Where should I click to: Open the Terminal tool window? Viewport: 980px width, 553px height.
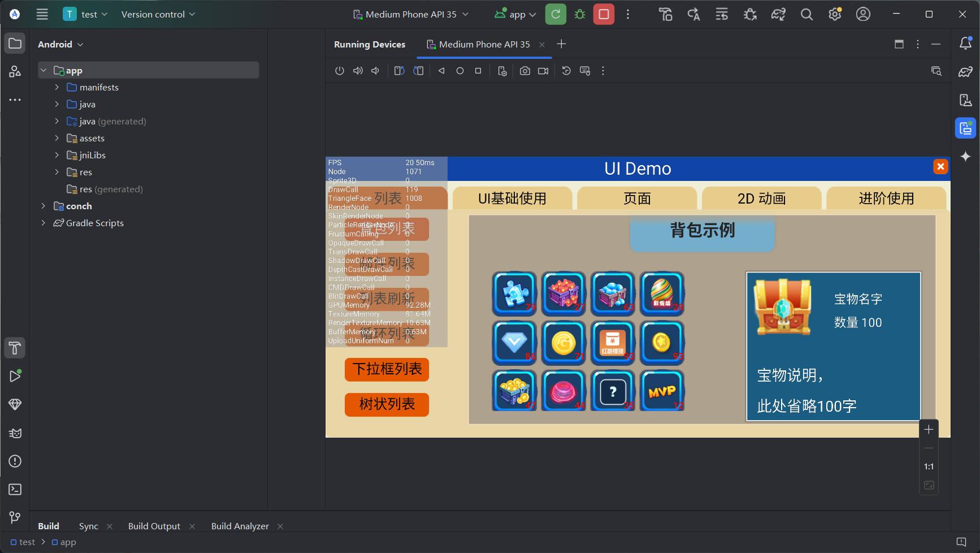(x=15, y=489)
